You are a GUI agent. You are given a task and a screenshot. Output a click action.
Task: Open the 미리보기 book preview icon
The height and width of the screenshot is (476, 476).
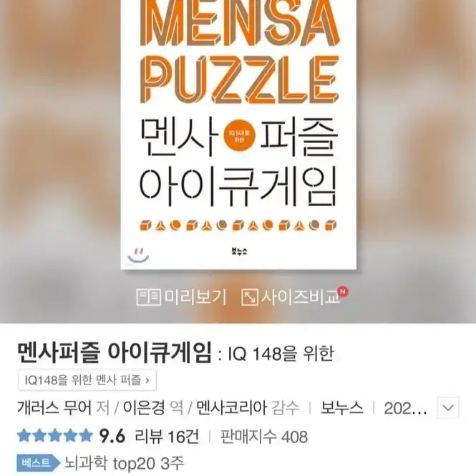pyautogui.click(x=149, y=297)
